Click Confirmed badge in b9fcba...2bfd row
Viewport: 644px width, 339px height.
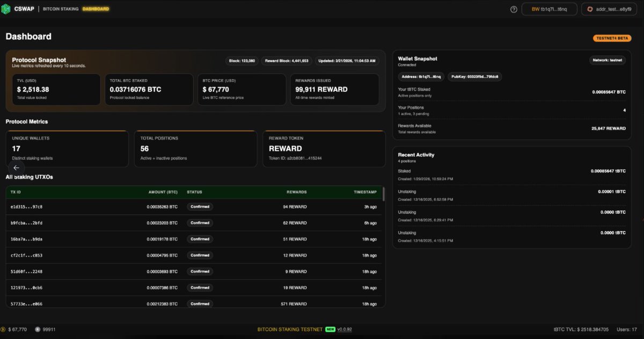[x=200, y=223]
